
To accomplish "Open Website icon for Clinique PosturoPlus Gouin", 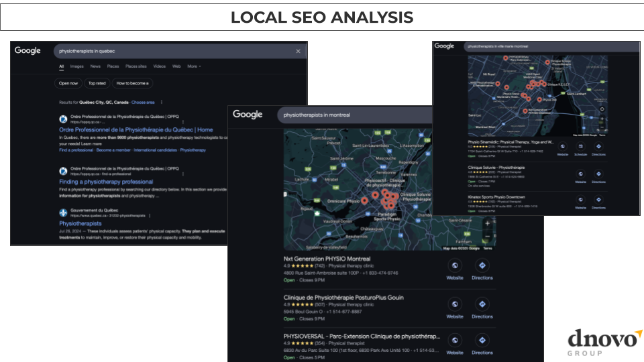I will [x=455, y=304].
